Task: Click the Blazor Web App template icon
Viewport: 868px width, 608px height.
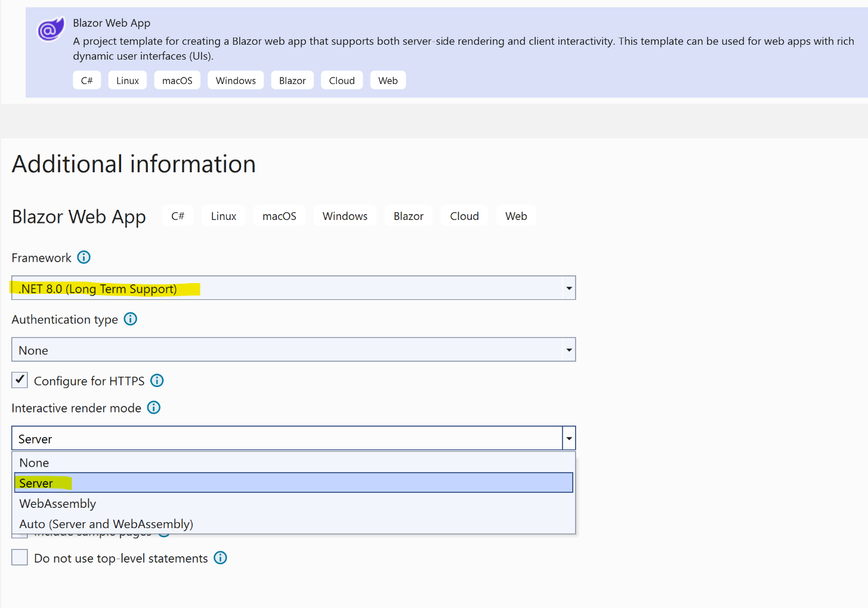Action: (x=51, y=29)
